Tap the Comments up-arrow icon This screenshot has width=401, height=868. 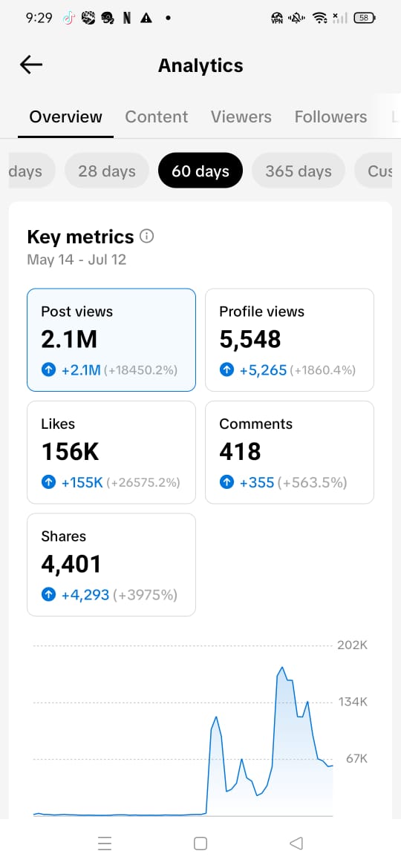[226, 482]
